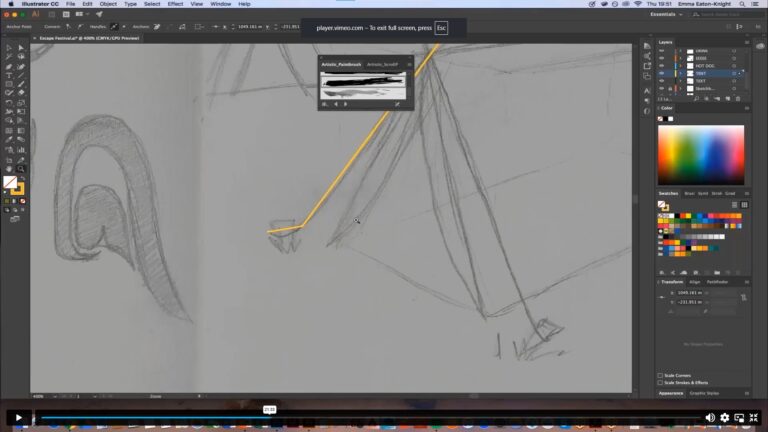Switch to Artistic_ScrollPen brush tab
The width and height of the screenshot is (768, 432).
click(382, 65)
